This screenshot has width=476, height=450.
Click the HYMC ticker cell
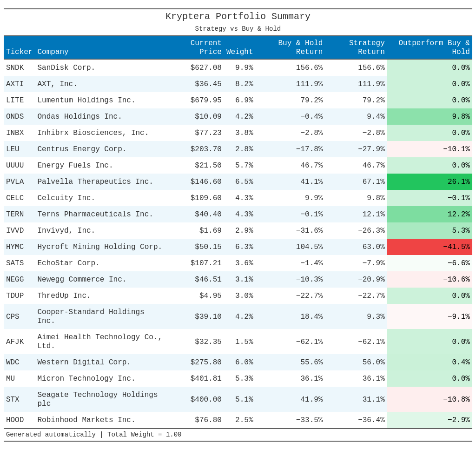pyautogui.click(x=15, y=247)
